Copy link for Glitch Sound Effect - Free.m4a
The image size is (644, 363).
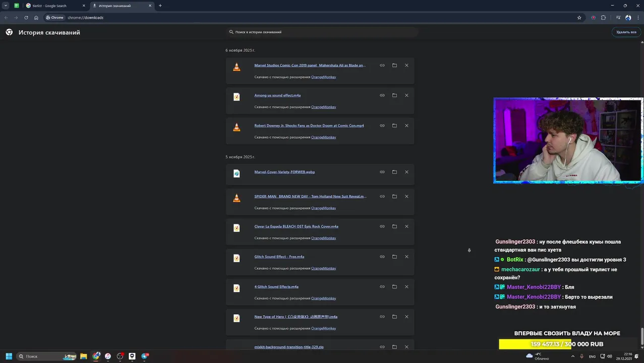pyautogui.click(x=382, y=257)
